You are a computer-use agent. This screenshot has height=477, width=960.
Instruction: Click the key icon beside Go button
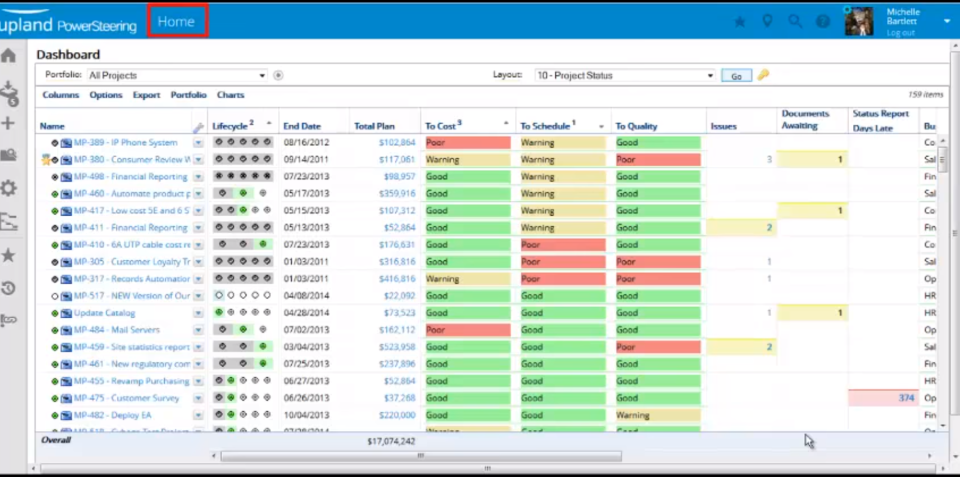[x=763, y=75]
